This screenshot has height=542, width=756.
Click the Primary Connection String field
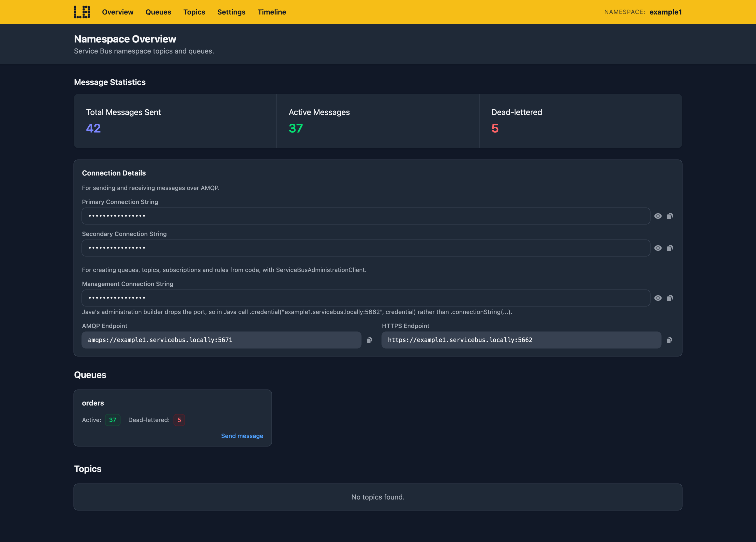(366, 216)
